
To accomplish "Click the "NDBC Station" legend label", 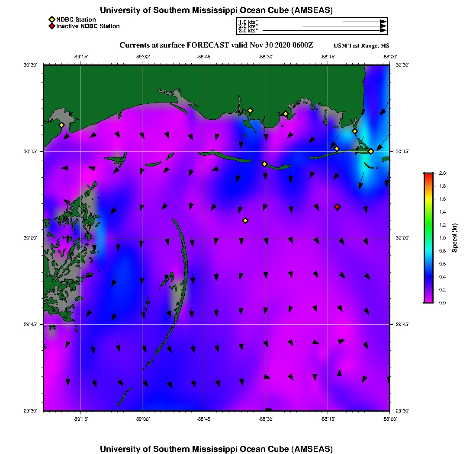I will (76, 19).
